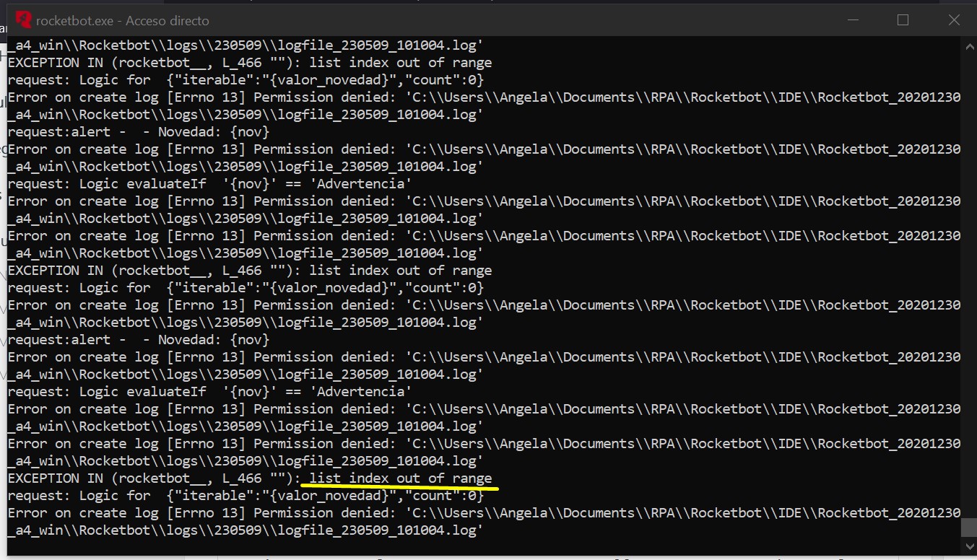The width and height of the screenshot is (977, 560).
Task: Click the last logfile_230509_101004.log path line
Action: [246, 530]
